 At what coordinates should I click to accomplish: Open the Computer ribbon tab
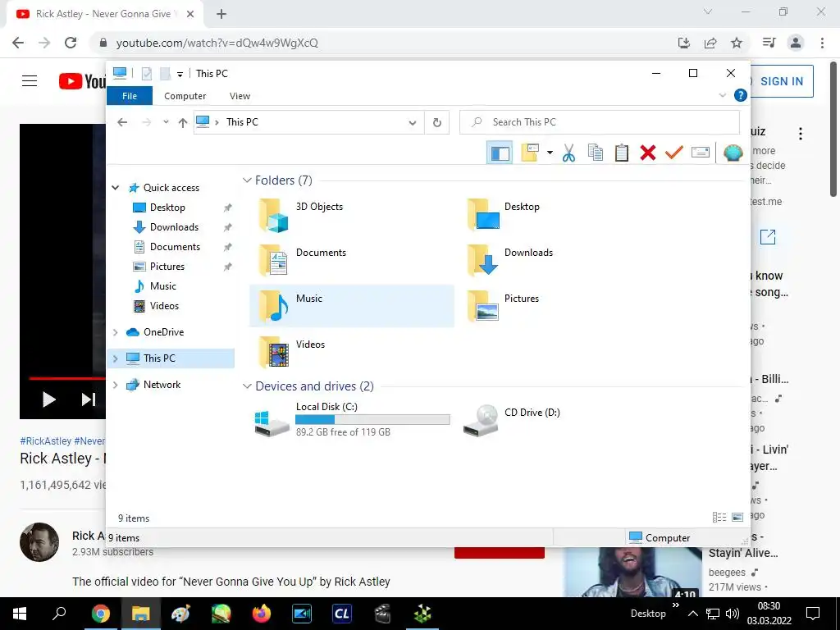185,96
